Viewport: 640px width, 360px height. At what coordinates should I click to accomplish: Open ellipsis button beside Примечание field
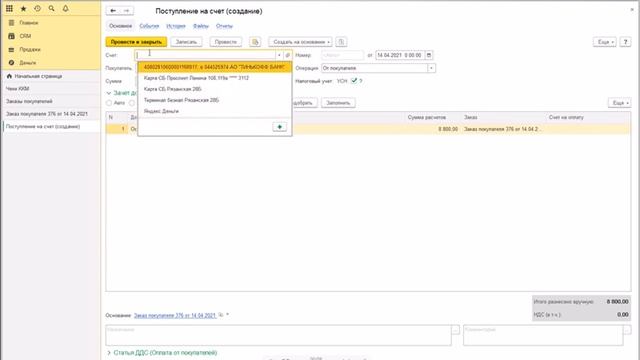(456, 329)
